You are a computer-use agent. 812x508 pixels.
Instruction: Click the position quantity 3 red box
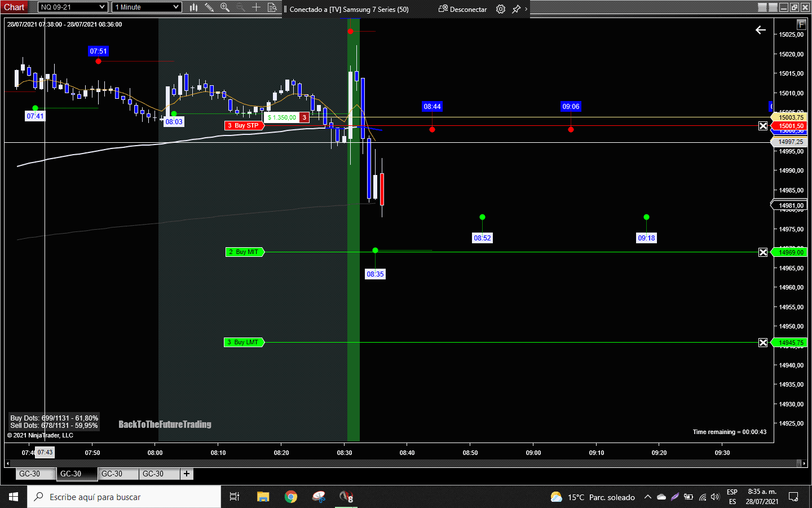point(304,117)
